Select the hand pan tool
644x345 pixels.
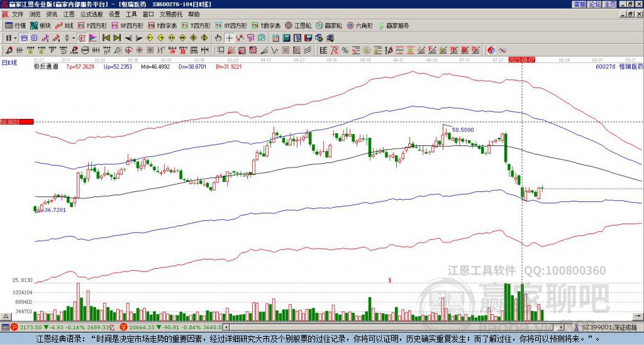218,38
